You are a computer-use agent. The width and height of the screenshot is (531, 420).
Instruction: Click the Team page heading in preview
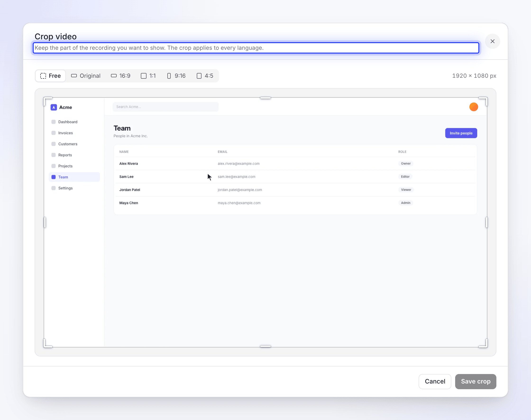click(x=122, y=128)
